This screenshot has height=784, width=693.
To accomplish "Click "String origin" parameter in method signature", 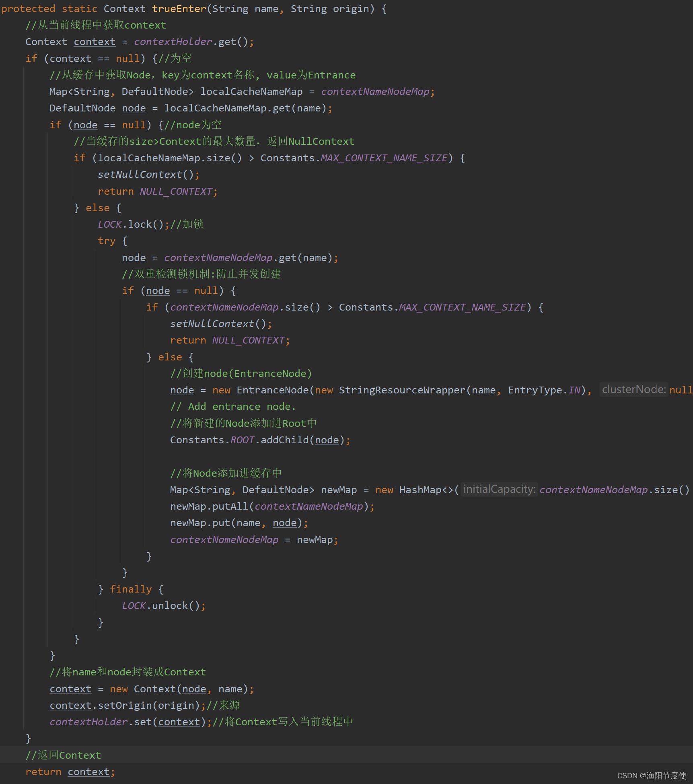I will coord(330,9).
